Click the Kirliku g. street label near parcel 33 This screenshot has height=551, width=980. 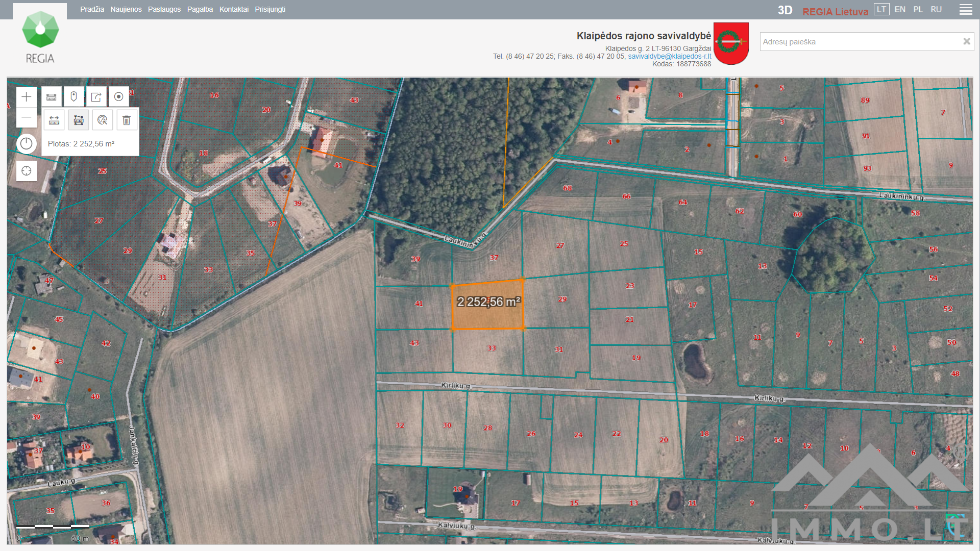[x=456, y=385]
